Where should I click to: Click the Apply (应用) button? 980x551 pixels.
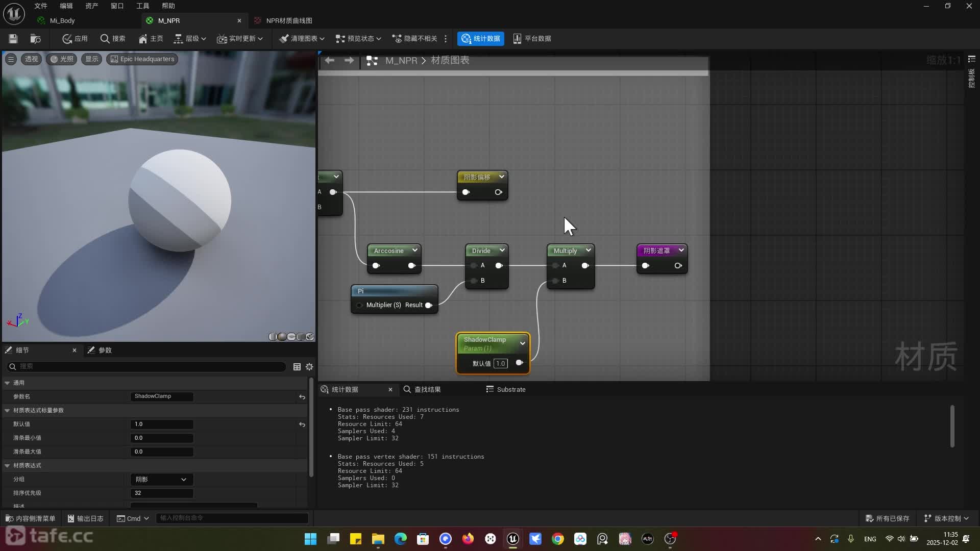(75, 39)
